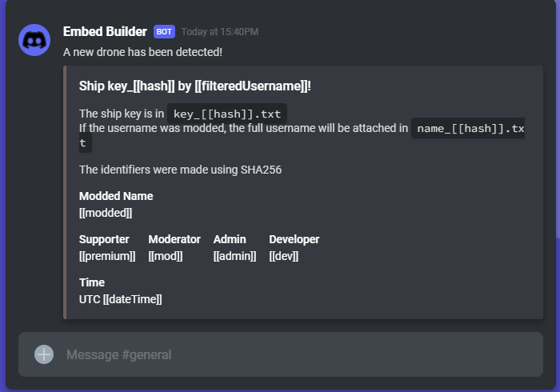Click the Supporter field heading
This screenshot has height=392, width=560.
(104, 239)
